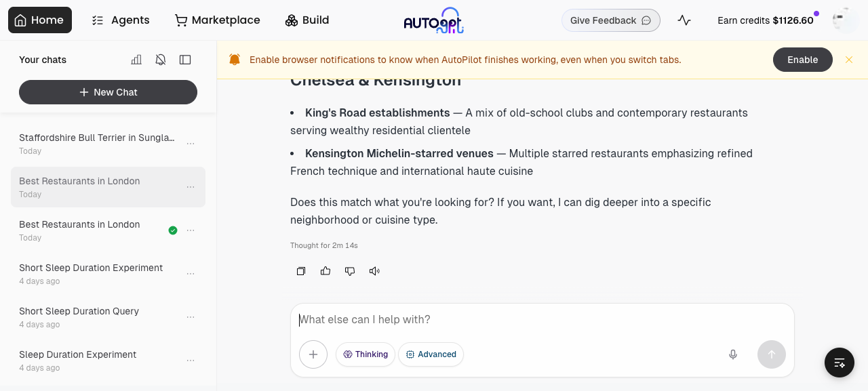Enable browser notifications

coord(802,60)
